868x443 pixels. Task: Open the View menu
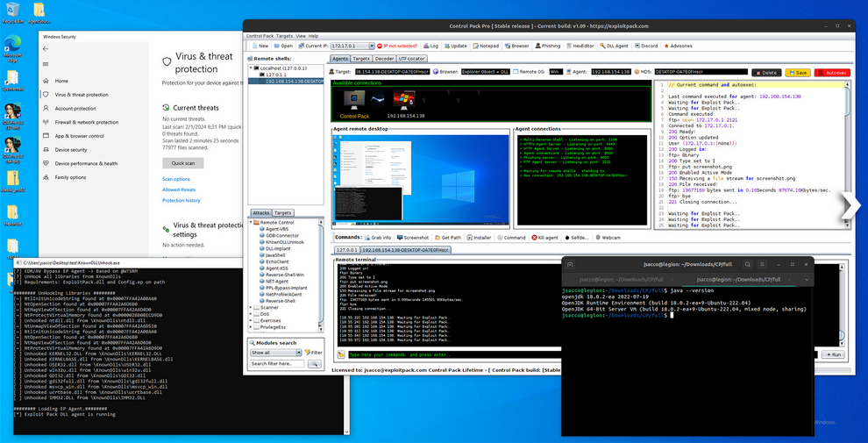pyautogui.click(x=301, y=35)
